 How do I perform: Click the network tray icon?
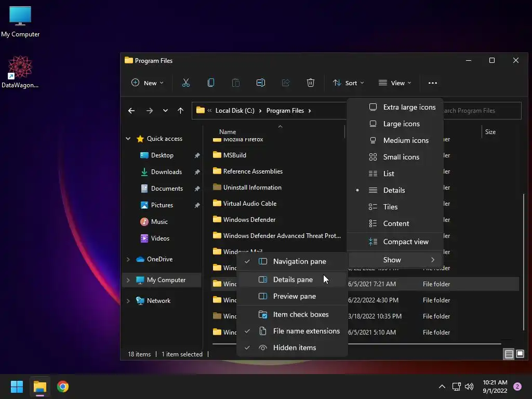pos(456,387)
